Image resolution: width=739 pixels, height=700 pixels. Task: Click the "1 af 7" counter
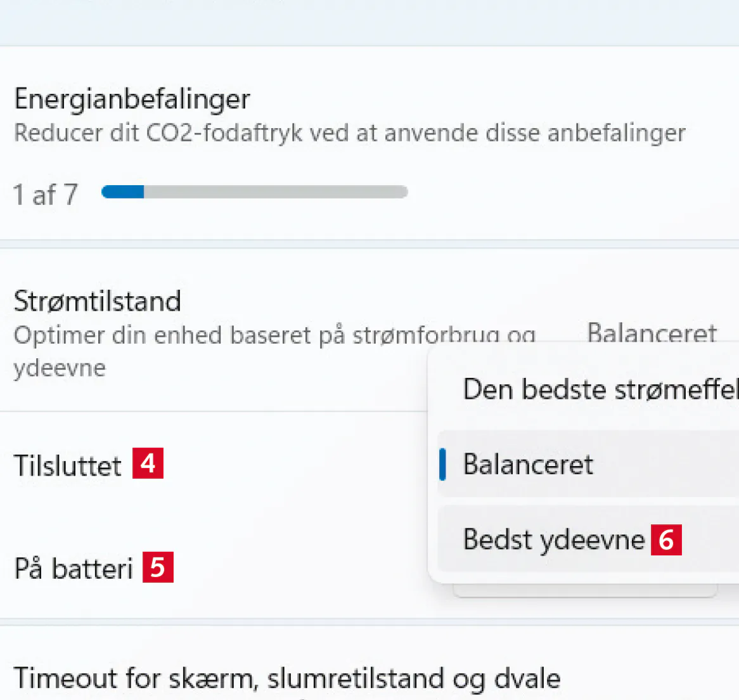tap(46, 195)
